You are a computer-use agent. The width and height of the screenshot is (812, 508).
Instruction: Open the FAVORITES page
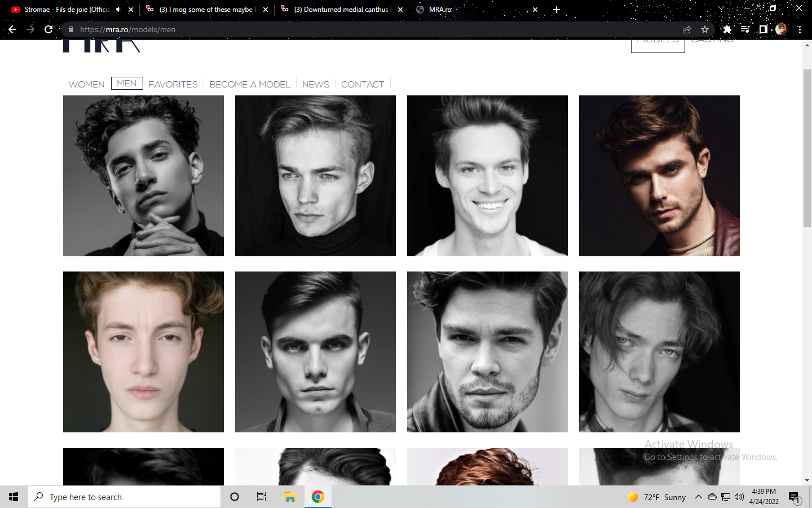(173, 84)
